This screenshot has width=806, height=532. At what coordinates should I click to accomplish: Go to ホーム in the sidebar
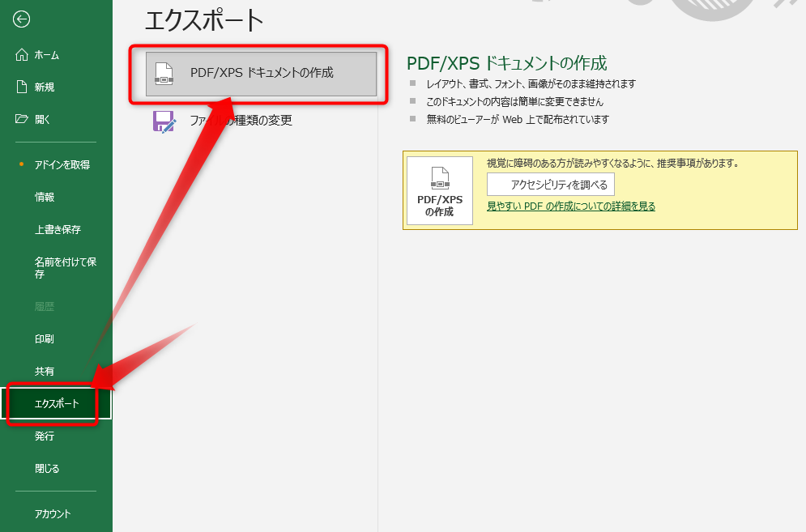tap(47, 55)
